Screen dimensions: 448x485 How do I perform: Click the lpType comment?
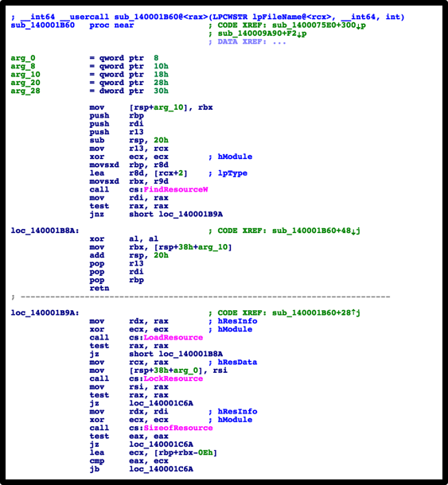[232, 173]
